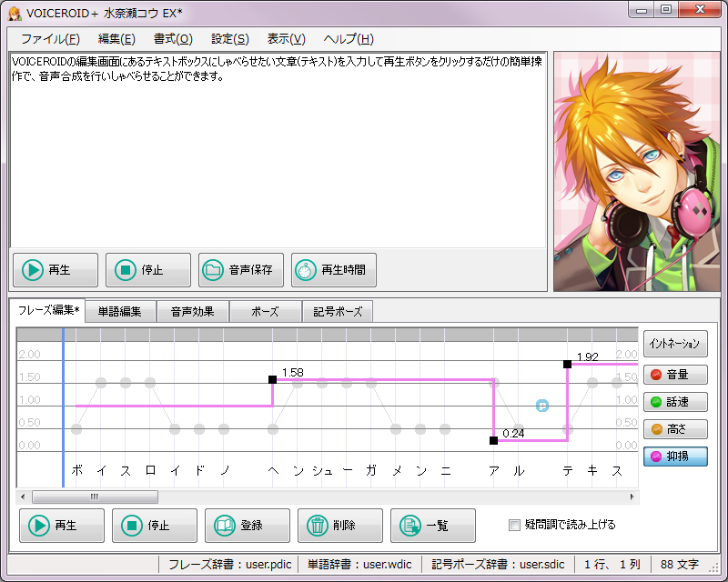Click the control point labeled 1.58
728x582 pixels.
pyautogui.click(x=272, y=379)
